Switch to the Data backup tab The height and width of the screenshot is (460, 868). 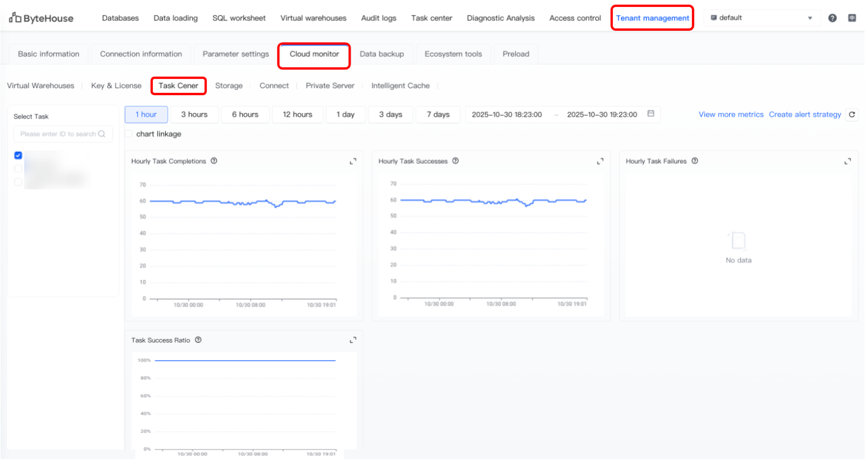tap(382, 54)
